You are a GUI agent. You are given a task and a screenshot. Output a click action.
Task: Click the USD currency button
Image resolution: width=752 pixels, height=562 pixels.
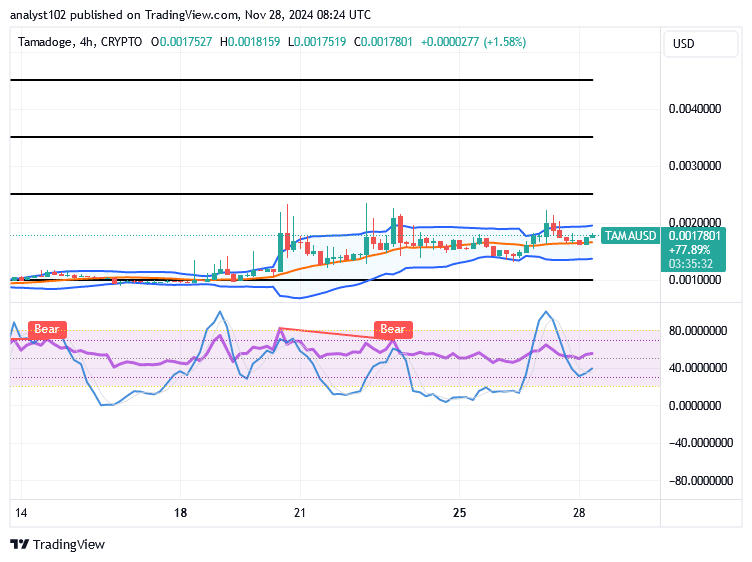click(700, 44)
